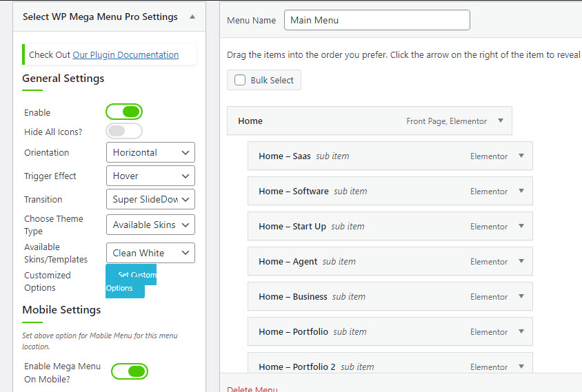Expand the Home – Portfolio item arrow
The image size is (582, 392).
521,331
